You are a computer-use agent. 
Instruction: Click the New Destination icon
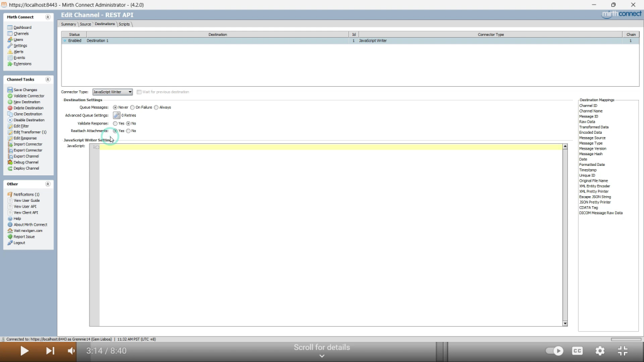(10, 102)
